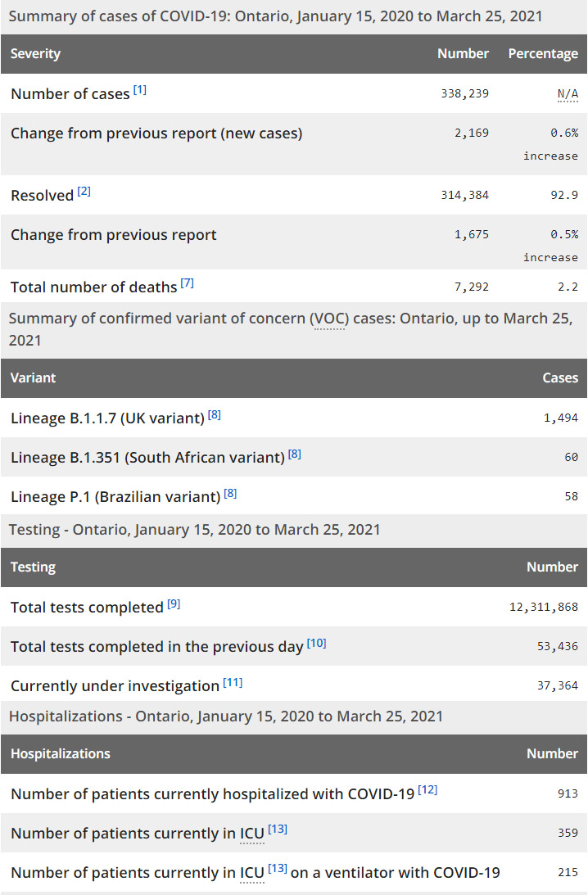
Task: Follow footnote 9 for Total tests completed
Action: pyautogui.click(x=174, y=604)
